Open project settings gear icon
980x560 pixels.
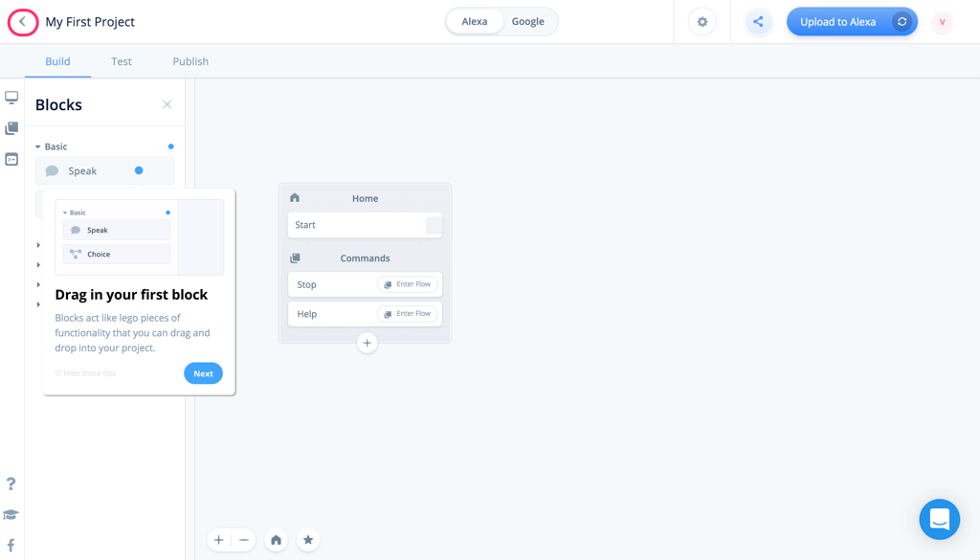(702, 22)
